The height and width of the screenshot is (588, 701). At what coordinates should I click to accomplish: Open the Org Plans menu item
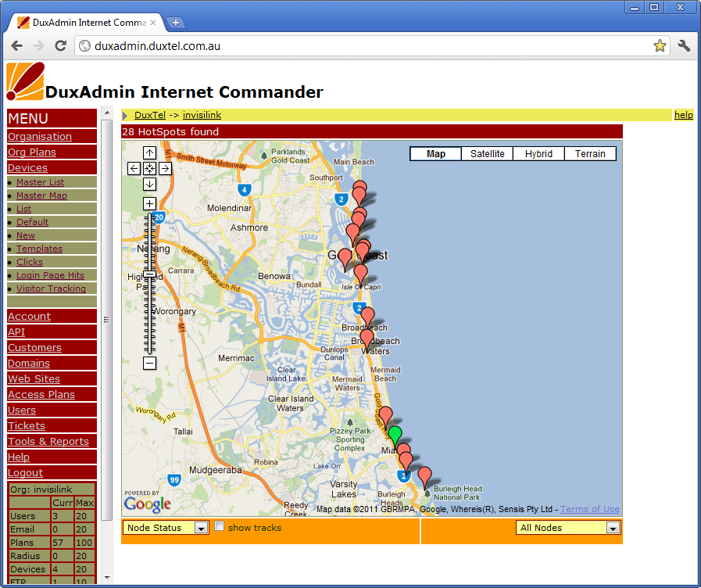pyautogui.click(x=32, y=152)
